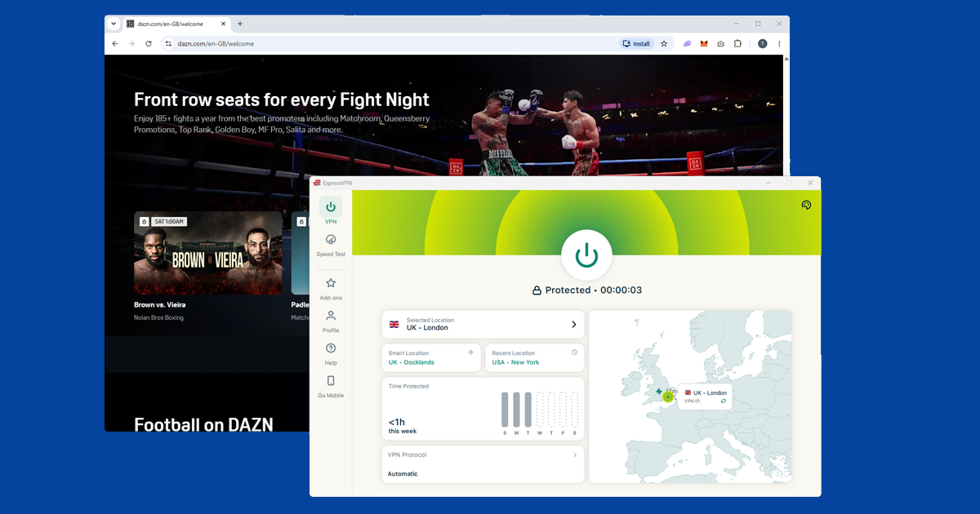The width and height of the screenshot is (980, 514).
Task: Open the Chrome profile avatar
Action: [762, 44]
